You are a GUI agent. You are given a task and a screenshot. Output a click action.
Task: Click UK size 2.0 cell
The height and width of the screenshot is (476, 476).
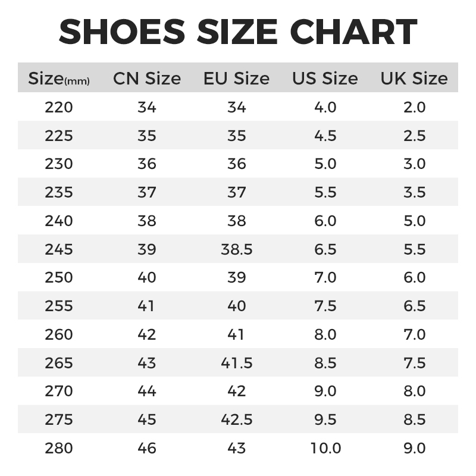(x=414, y=108)
